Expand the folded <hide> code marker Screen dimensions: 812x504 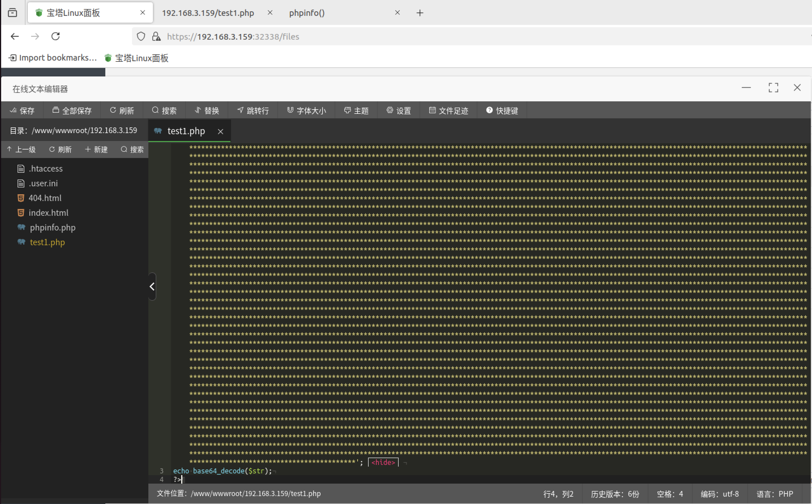point(383,462)
